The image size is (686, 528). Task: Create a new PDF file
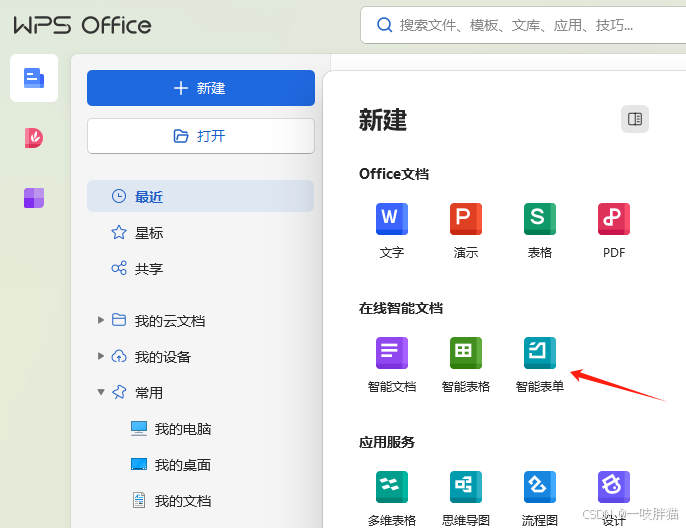(x=614, y=231)
